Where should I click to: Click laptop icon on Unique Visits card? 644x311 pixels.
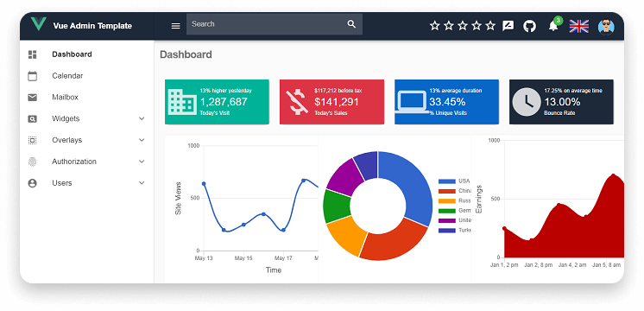click(412, 102)
